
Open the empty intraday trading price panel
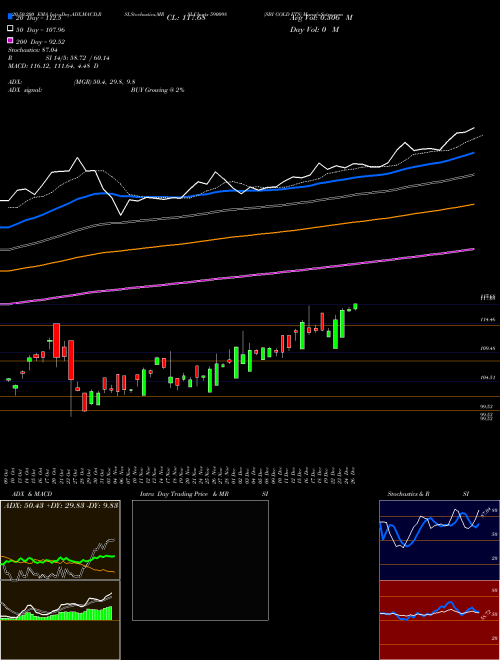coord(200,560)
